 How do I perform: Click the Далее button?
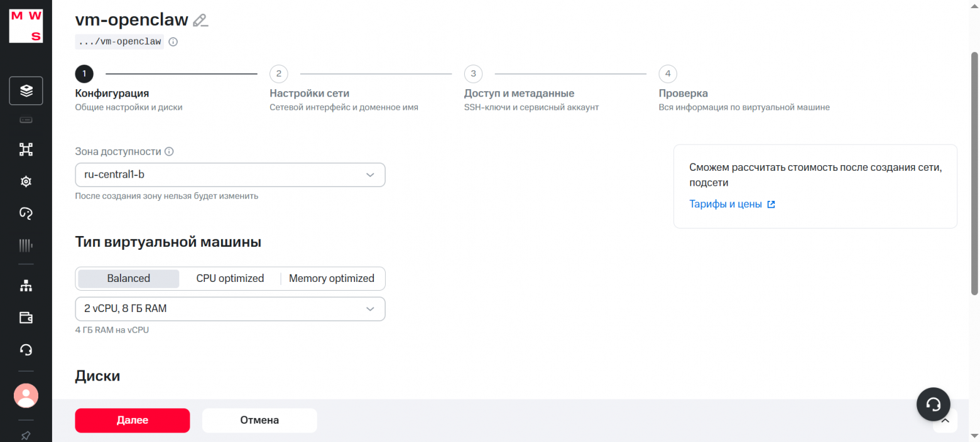click(x=132, y=421)
